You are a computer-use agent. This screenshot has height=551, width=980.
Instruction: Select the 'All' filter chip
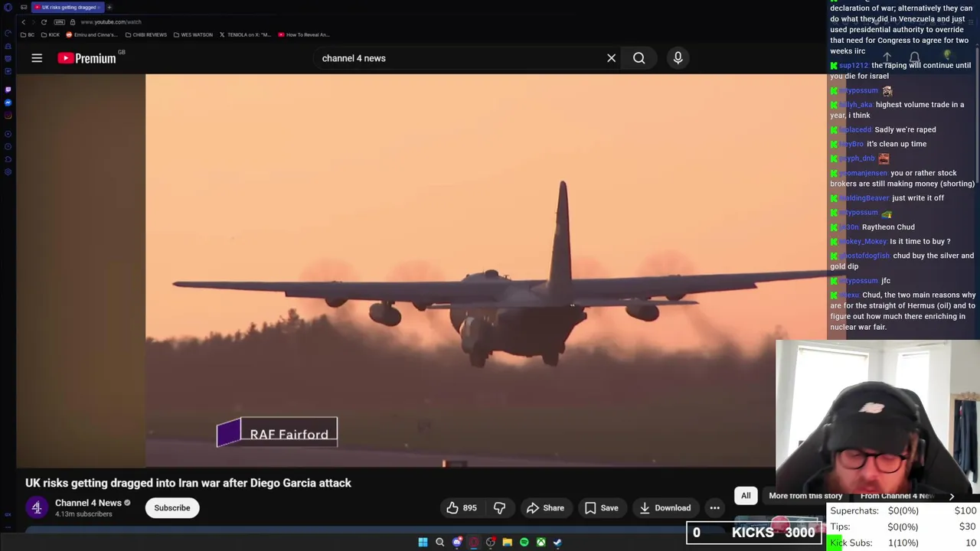[746, 496]
